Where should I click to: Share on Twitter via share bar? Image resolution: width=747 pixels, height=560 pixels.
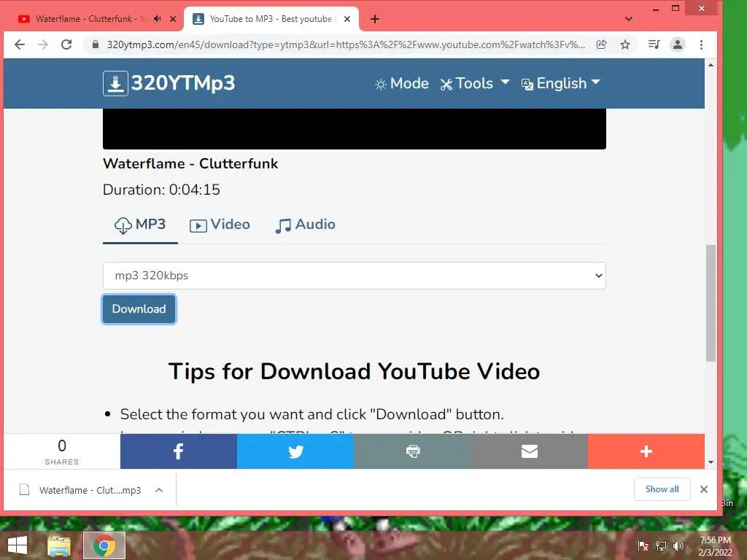(295, 451)
